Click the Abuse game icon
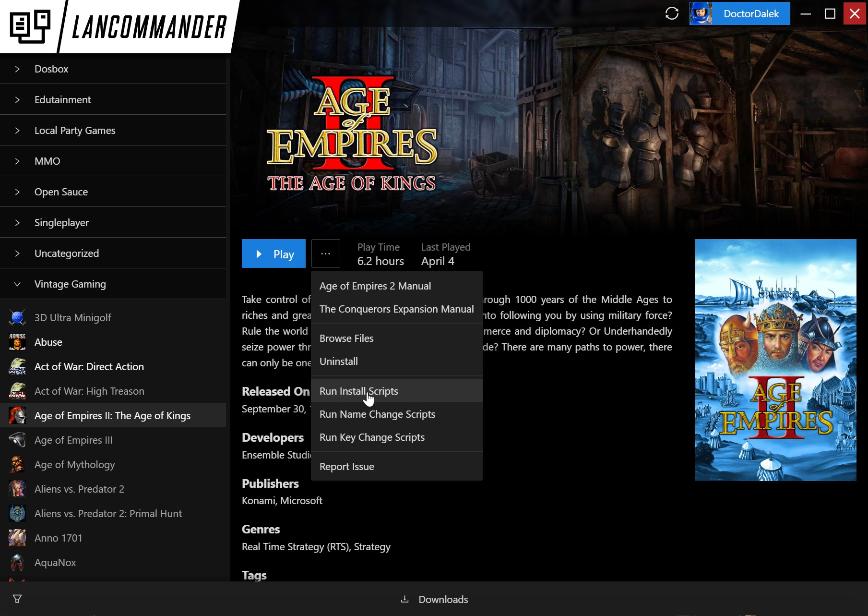 (17, 342)
